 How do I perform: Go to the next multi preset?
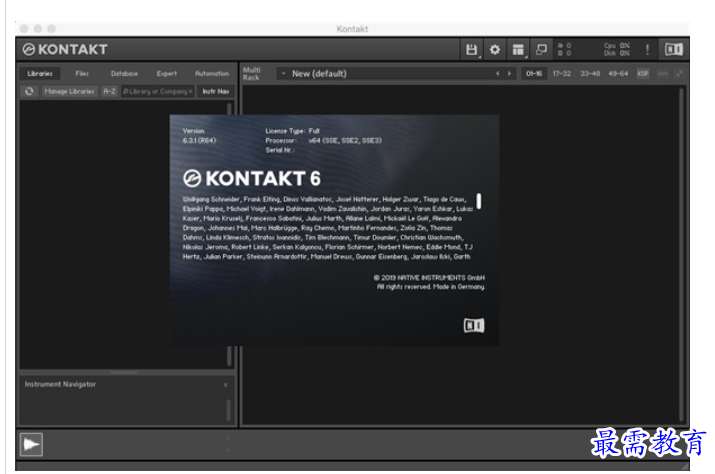pyautogui.click(x=509, y=73)
